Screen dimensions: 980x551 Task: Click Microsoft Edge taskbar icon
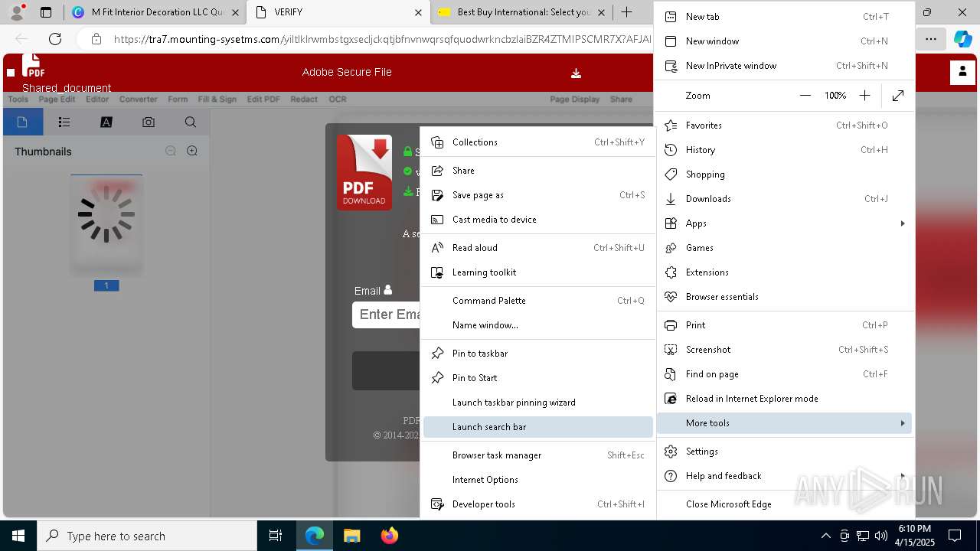(315, 536)
